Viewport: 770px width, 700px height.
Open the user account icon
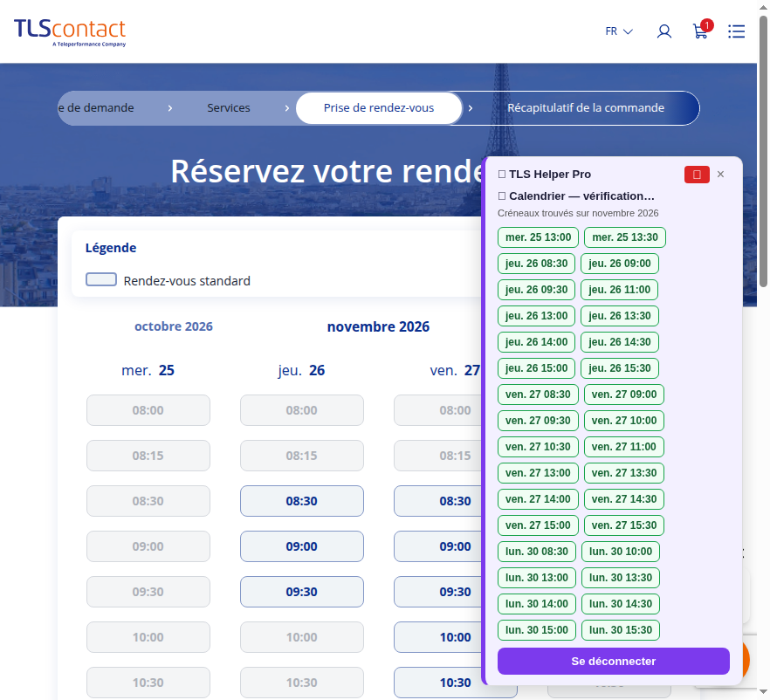pos(663,31)
